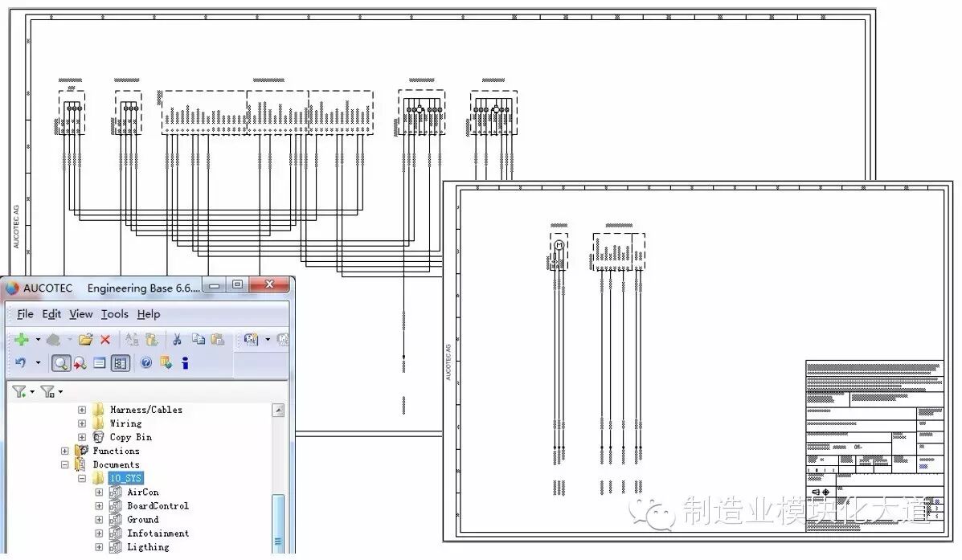Select the BoardControl document item
962x560 pixels.
(158, 506)
